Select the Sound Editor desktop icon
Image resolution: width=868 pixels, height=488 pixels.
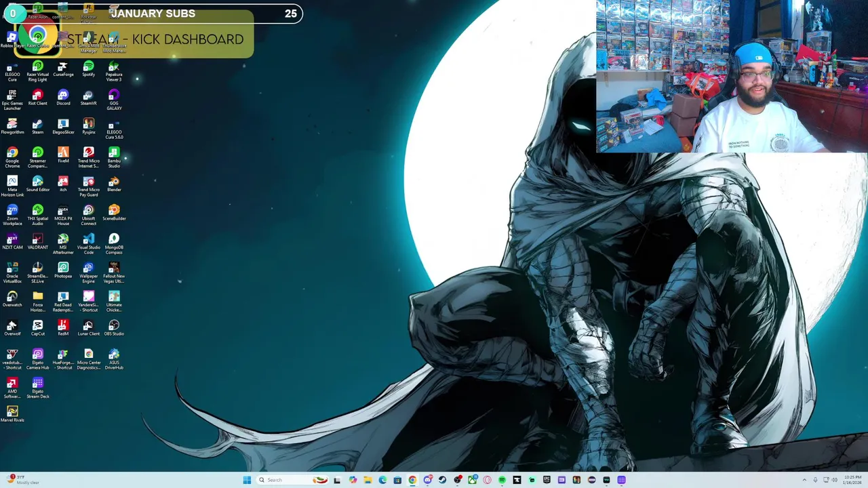(37, 184)
